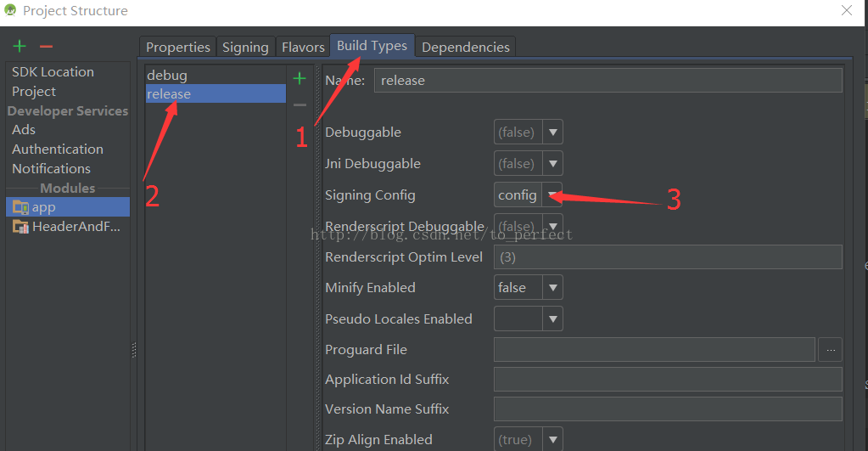Select the app module name
The width and height of the screenshot is (868, 451).
point(44,207)
